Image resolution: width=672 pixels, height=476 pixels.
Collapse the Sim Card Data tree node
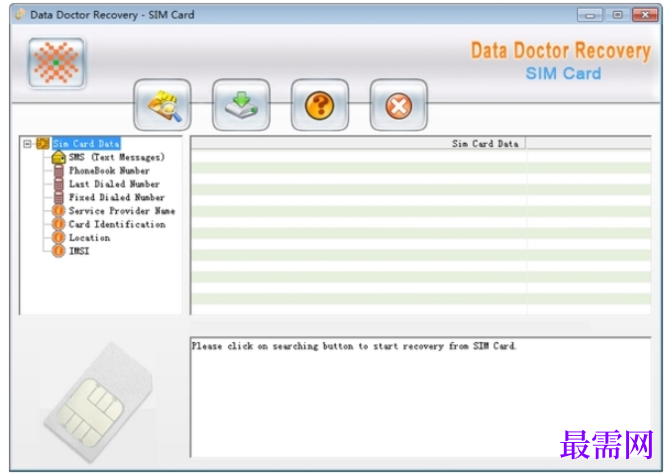(27, 144)
